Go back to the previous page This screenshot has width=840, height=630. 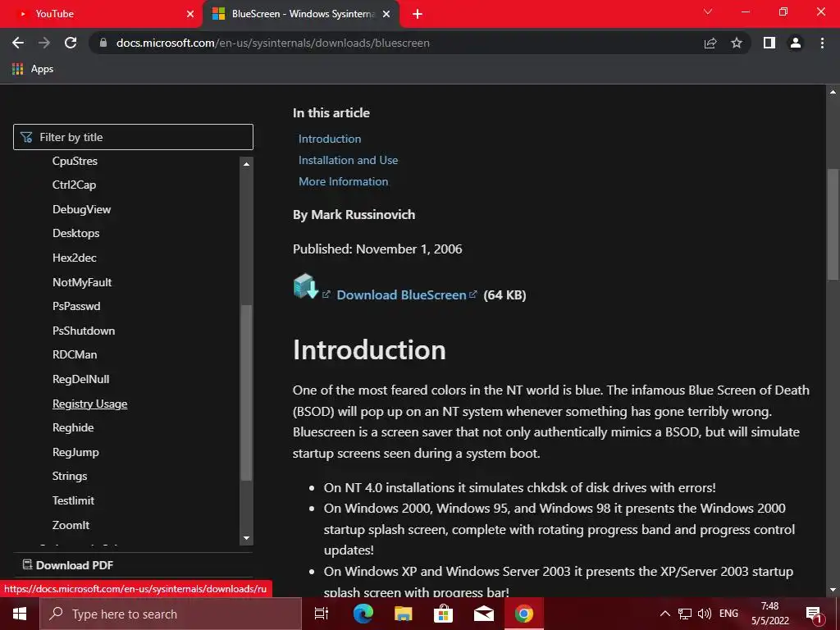(18, 43)
